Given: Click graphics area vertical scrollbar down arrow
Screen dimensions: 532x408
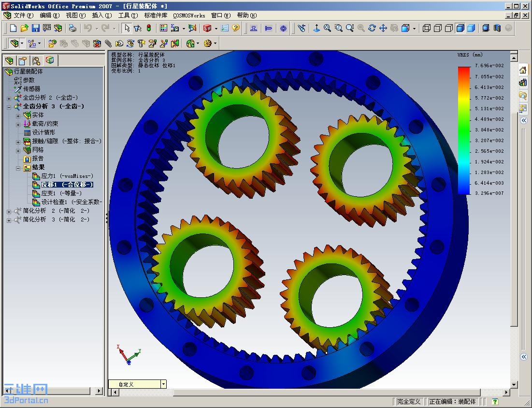Looking at the screenshot, I should point(514,385).
